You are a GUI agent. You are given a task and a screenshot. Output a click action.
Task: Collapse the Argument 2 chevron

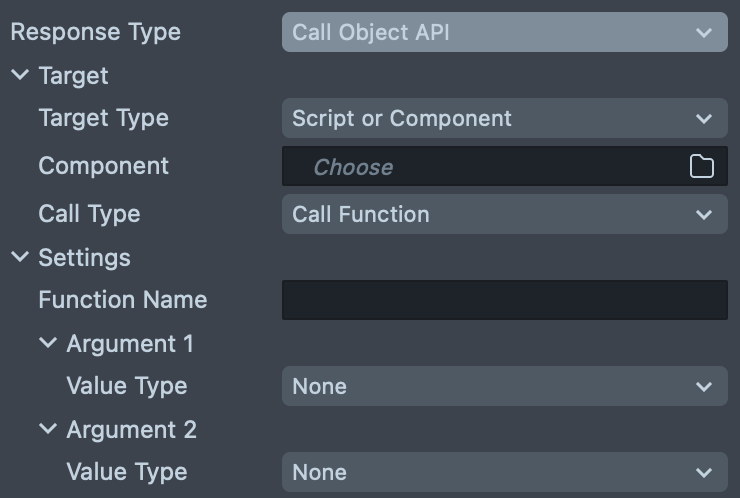click(x=48, y=430)
